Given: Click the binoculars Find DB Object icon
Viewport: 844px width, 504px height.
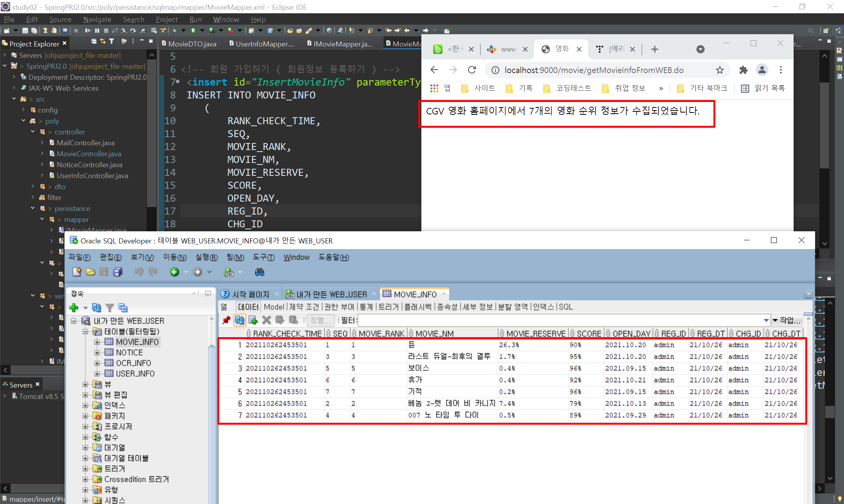Looking at the screenshot, I should 259,272.
